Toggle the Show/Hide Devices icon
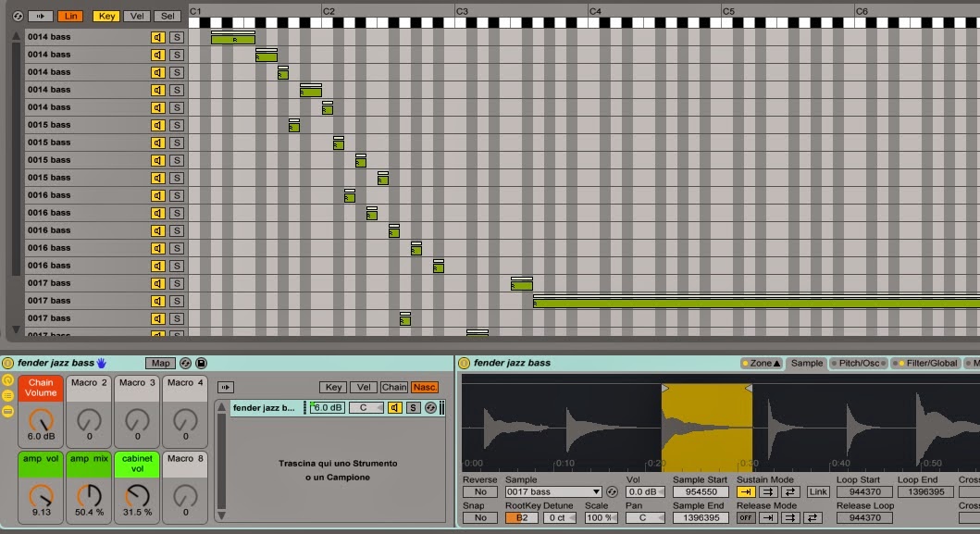This screenshot has height=534, width=980. tap(7, 411)
